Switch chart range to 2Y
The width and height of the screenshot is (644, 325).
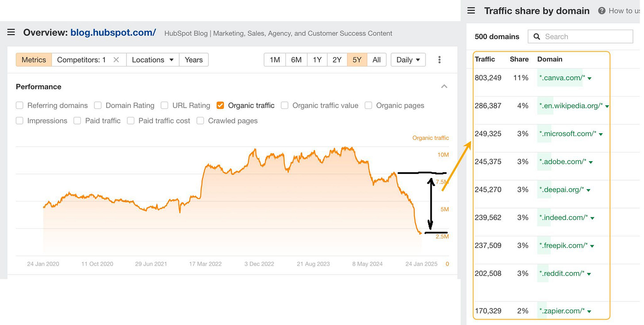pyautogui.click(x=337, y=60)
